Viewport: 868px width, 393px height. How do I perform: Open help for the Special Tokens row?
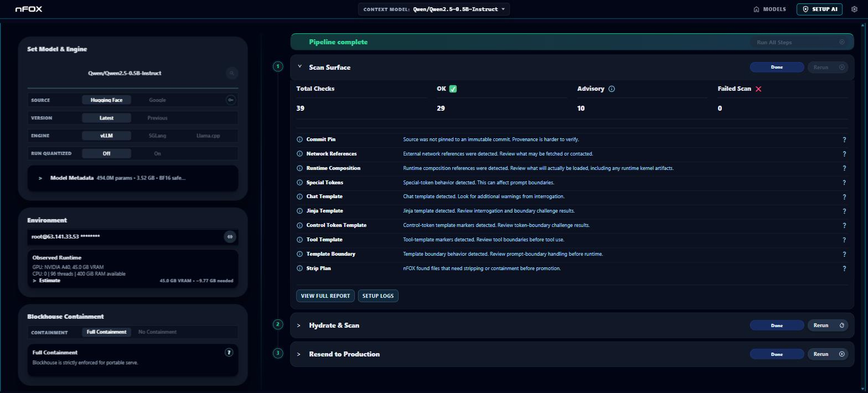click(x=844, y=183)
